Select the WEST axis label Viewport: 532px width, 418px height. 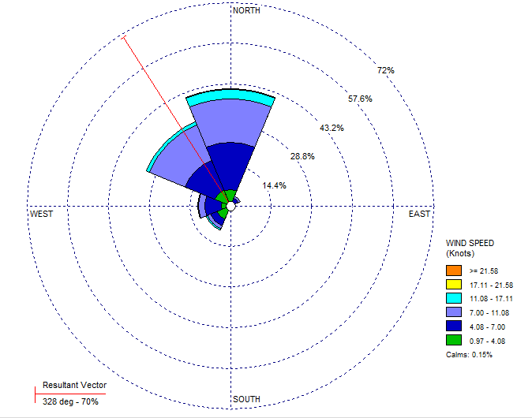click(x=42, y=214)
